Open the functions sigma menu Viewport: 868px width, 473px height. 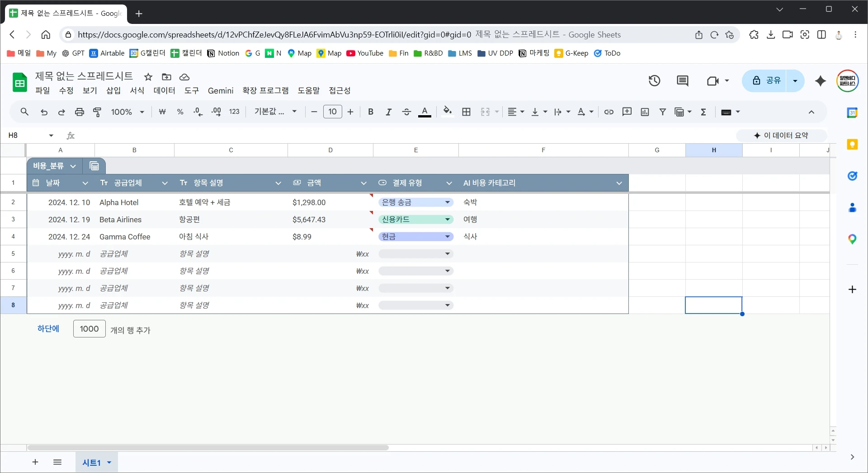(x=703, y=112)
